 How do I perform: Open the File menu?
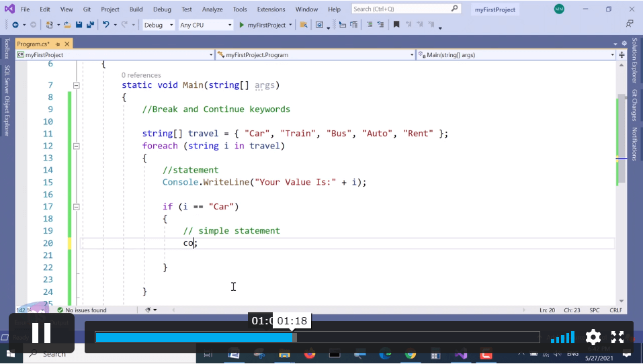pyautogui.click(x=25, y=9)
